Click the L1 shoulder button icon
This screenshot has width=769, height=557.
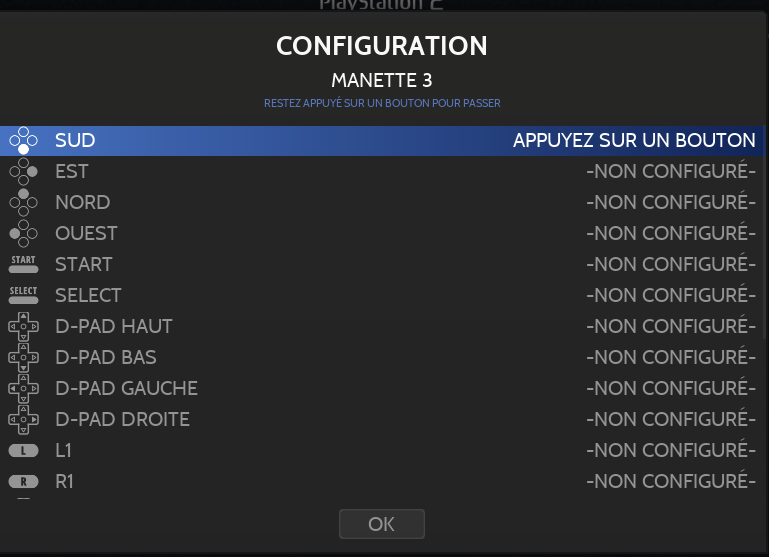click(x=23, y=451)
